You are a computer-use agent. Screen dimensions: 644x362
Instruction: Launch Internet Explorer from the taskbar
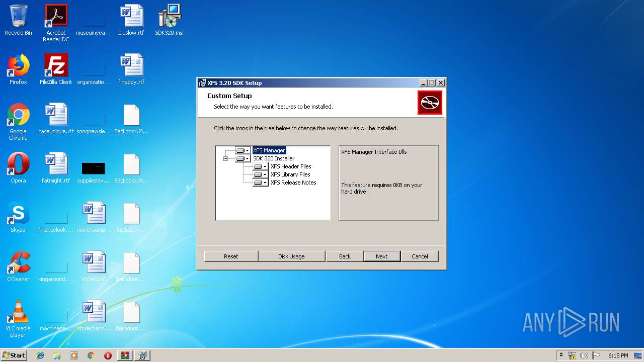click(x=40, y=355)
